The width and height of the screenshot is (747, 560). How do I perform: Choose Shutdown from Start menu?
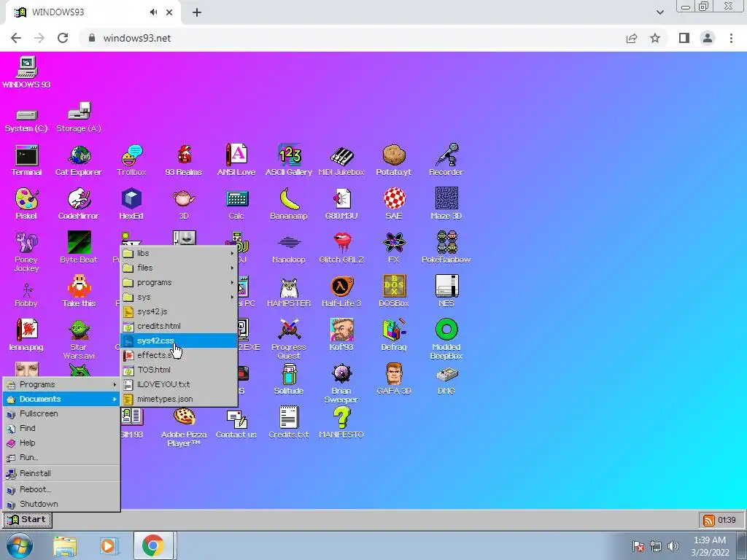click(x=61, y=504)
